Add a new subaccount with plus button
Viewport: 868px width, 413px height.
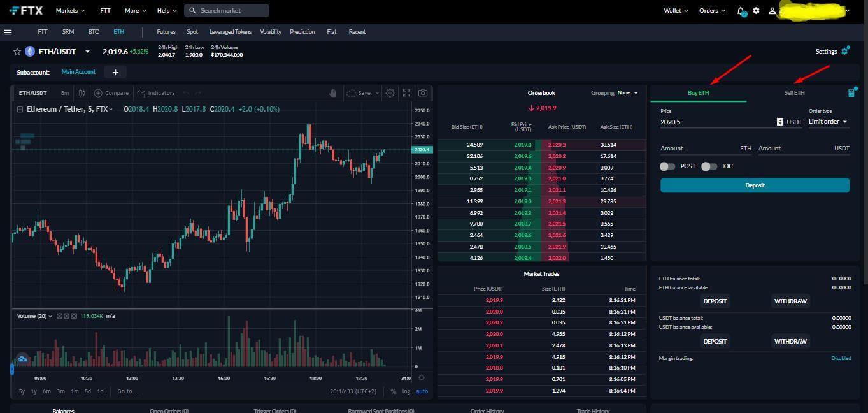click(x=115, y=72)
